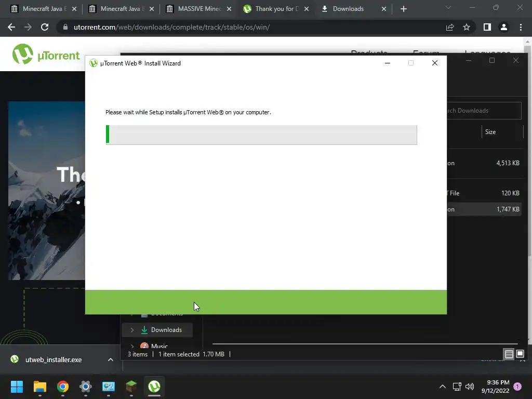The image size is (532, 399).
Task: Open the Control Panel taskbar icon
Action: point(109,387)
